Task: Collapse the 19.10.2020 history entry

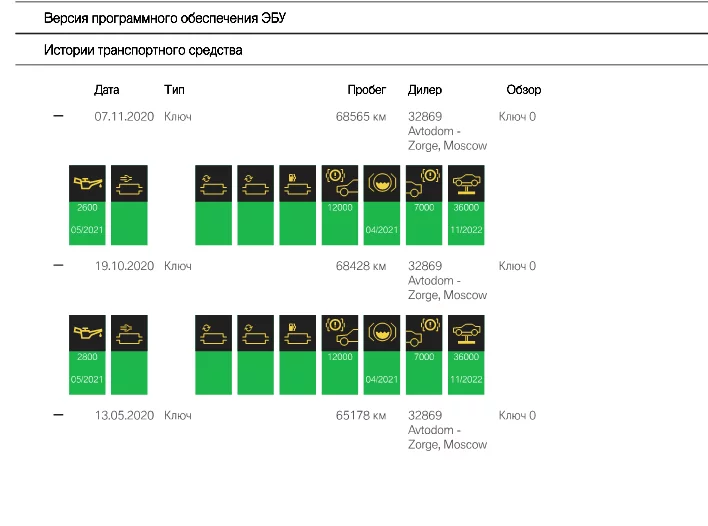Action: tap(58, 265)
